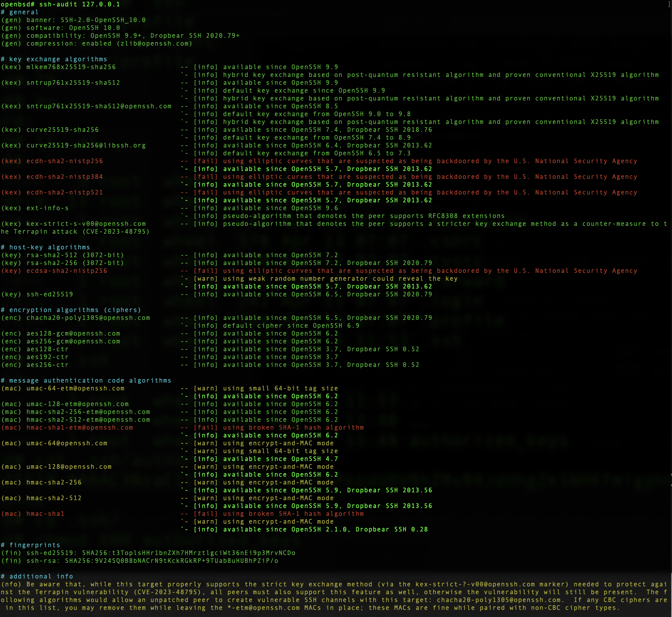Select the umac-128@openssh.com MAC name
This screenshot has height=617, width=672.
click(69, 467)
